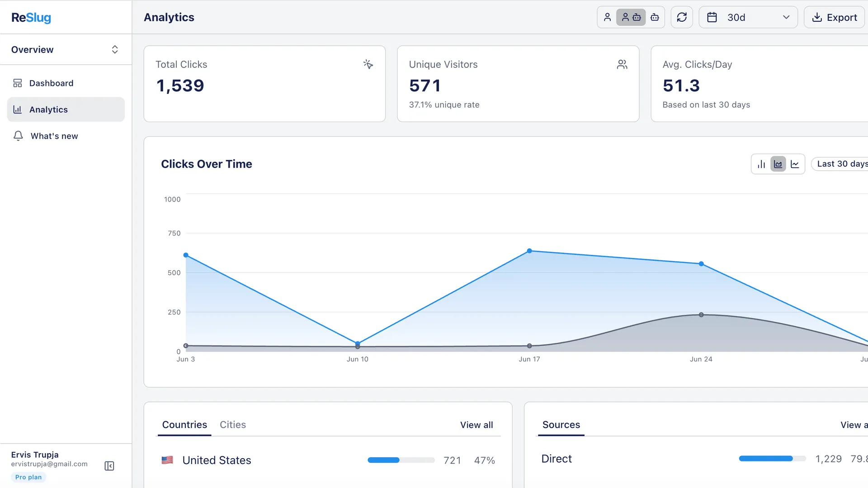Export the analytics data
This screenshot has width=868, height=488.
coord(835,17)
